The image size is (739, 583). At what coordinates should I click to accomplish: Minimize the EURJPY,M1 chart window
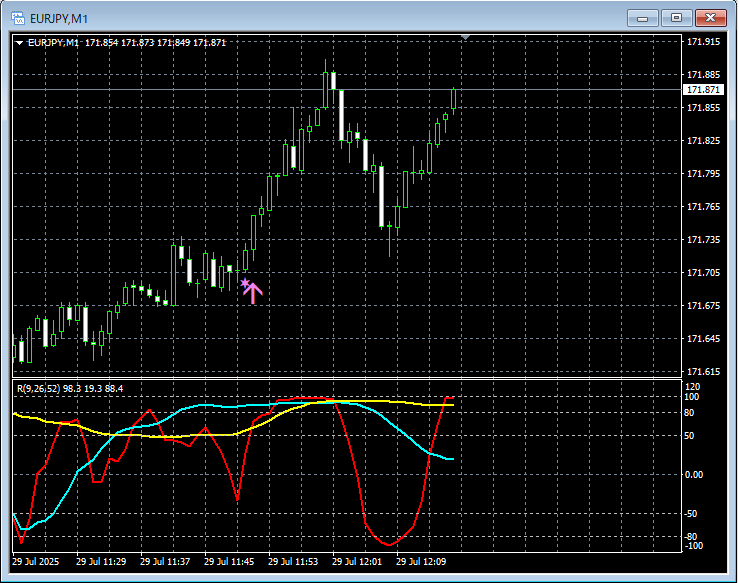click(642, 18)
